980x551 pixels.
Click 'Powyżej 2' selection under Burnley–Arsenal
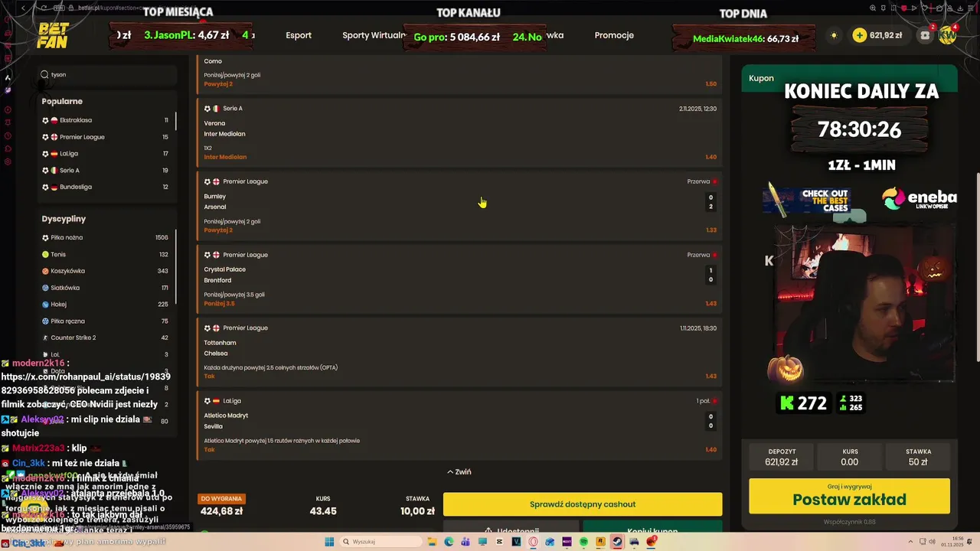218,230
